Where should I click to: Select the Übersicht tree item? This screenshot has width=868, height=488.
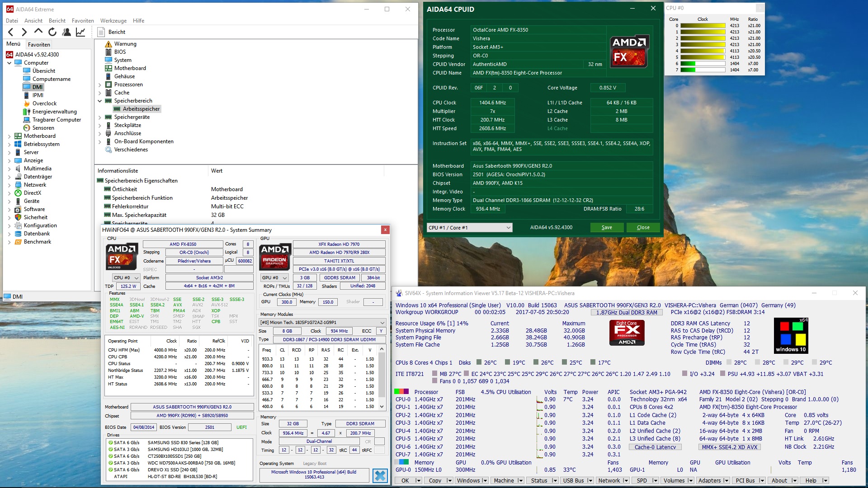click(44, 71)
